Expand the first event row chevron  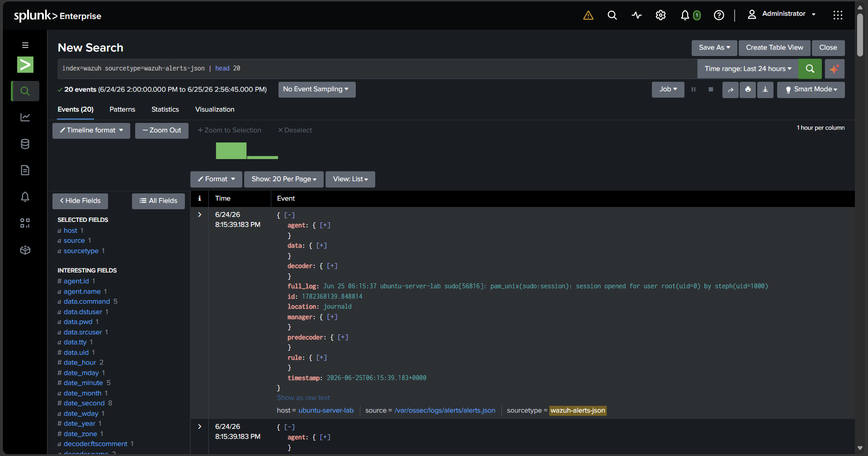click(x=199, y=215)
